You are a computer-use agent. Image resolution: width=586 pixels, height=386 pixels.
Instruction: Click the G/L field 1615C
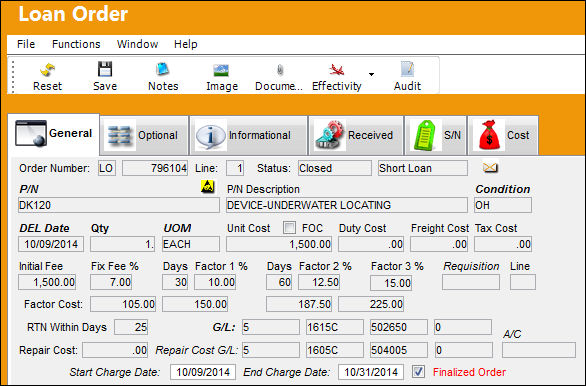335,327
